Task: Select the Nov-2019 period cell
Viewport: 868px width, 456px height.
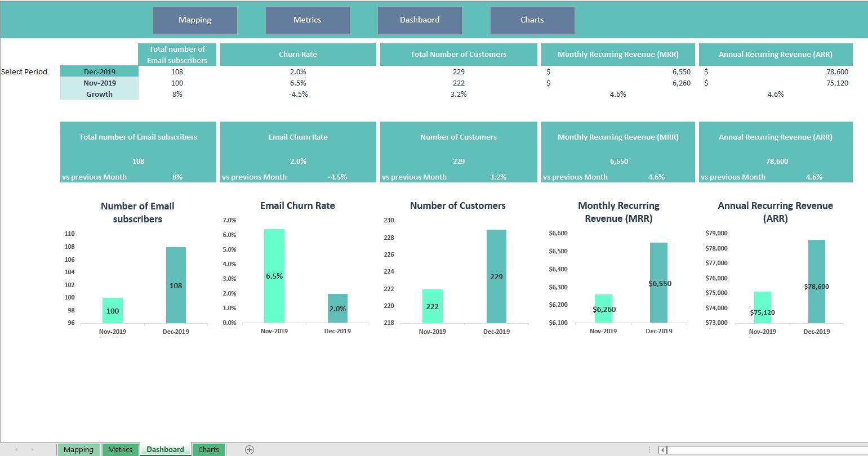Action: 99,83
